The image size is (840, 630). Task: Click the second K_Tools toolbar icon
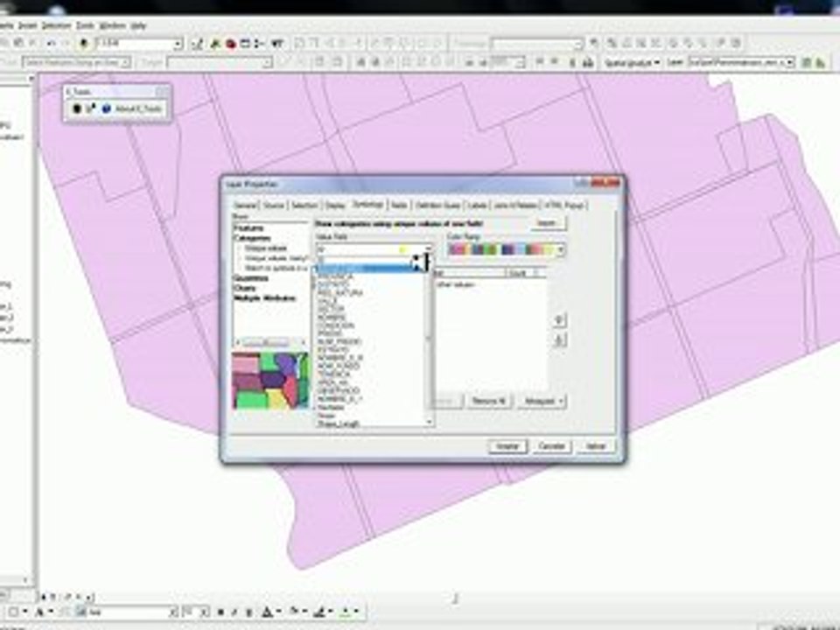(90, 108)
